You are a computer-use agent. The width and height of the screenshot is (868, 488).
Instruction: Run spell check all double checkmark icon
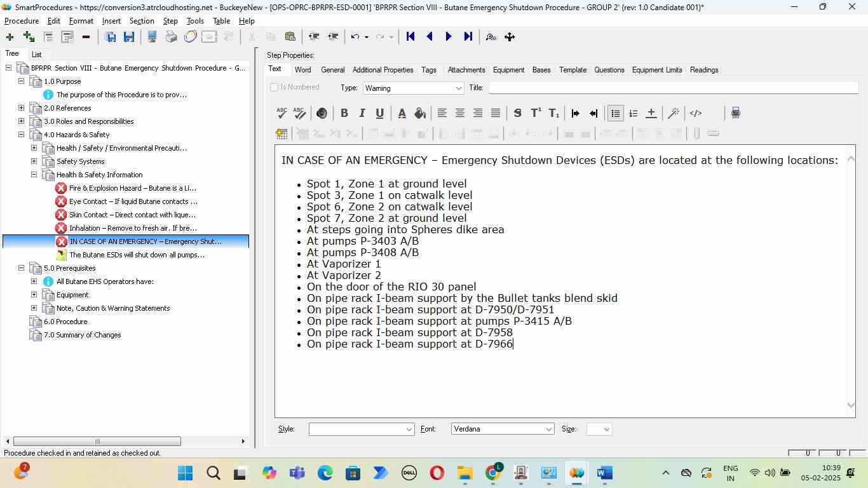click(x=300, y=113)
